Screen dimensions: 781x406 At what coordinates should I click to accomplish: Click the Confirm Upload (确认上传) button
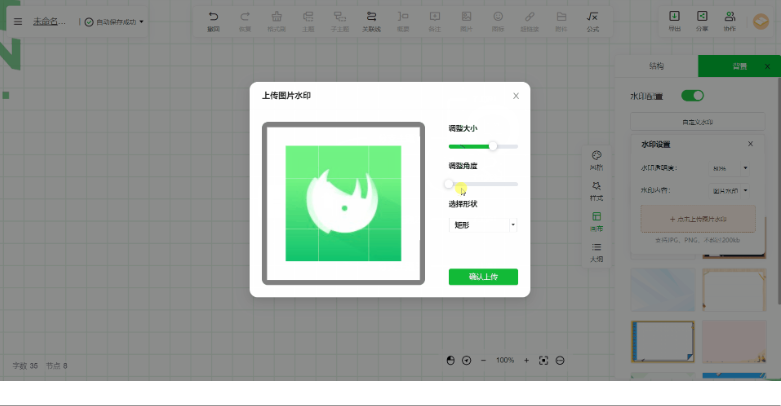pos(483,277)
